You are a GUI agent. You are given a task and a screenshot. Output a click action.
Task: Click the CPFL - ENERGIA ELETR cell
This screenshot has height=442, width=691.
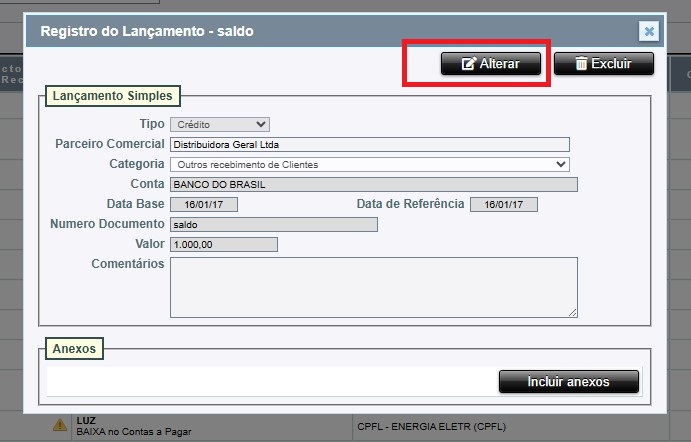tap(430, 426)
